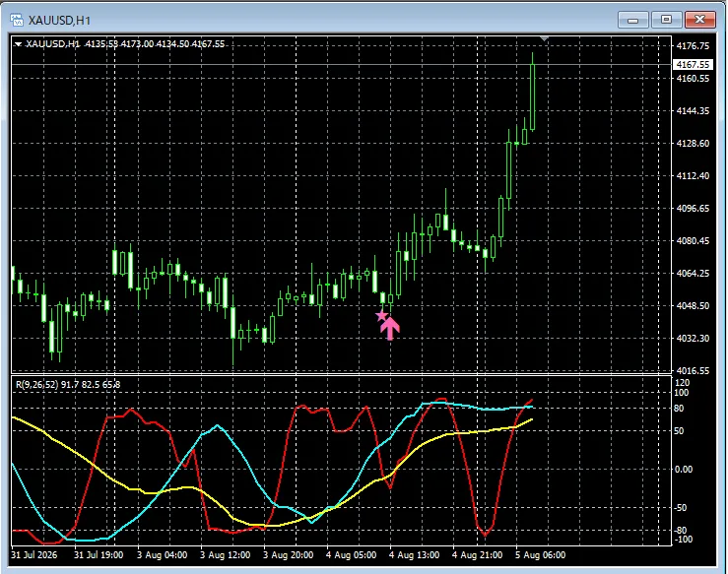The image size is (728, 574).
Task: Click the 4016.55 price scale value
Action: point(693,370)
